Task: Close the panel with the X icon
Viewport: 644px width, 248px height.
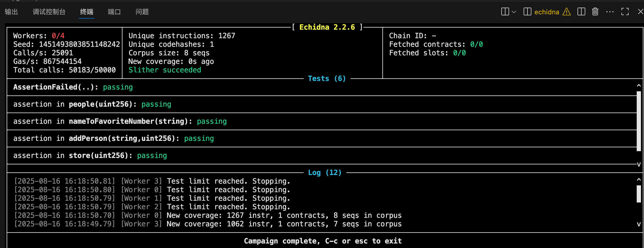Action: (x=640, y=12)
